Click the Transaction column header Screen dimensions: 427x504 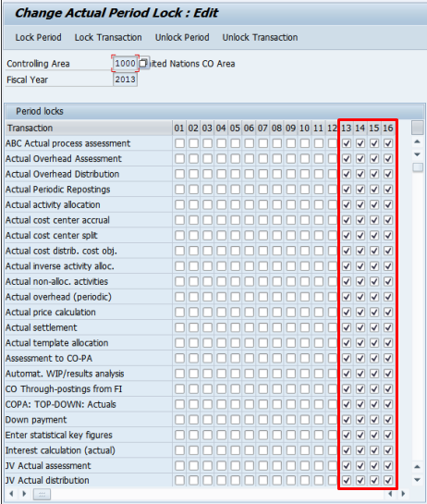[89, 128]
